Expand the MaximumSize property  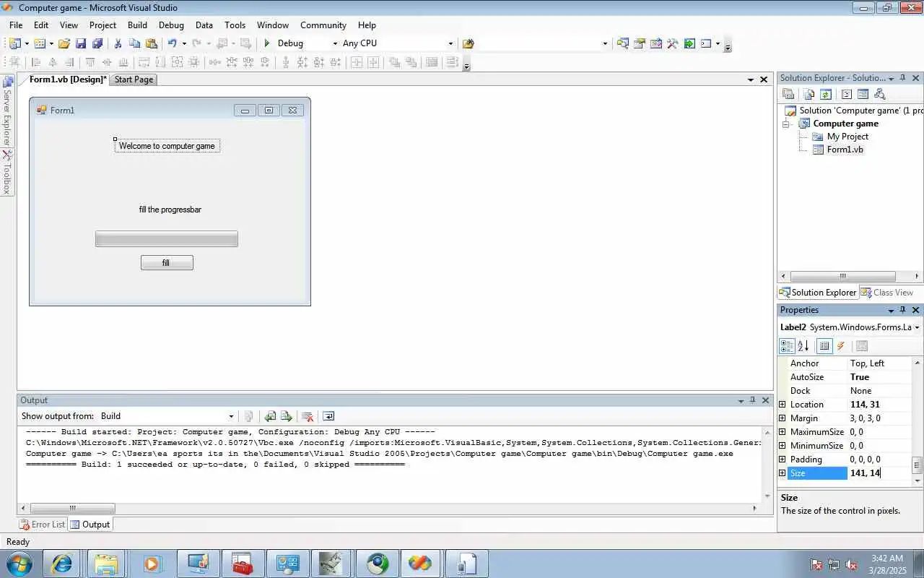click(x=783, y=432)
